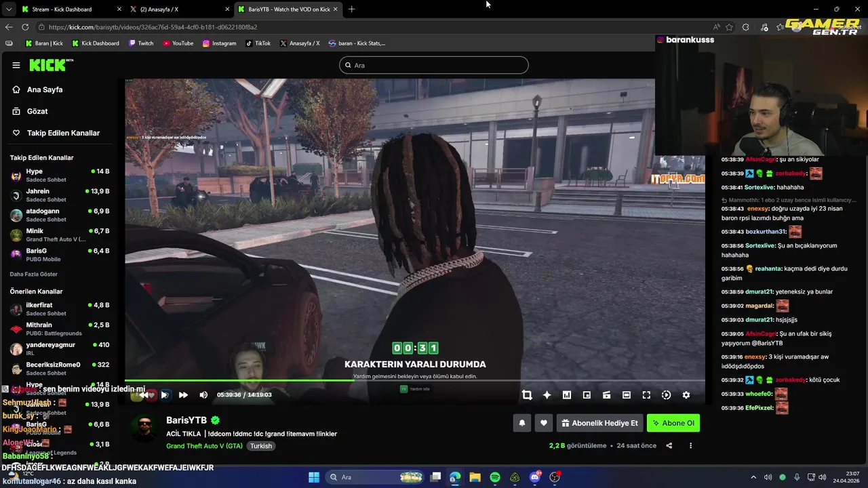Viewport: 868px width, 488px height.
Task: Open BarisG channel in followed list
Action: pos(60,255)
